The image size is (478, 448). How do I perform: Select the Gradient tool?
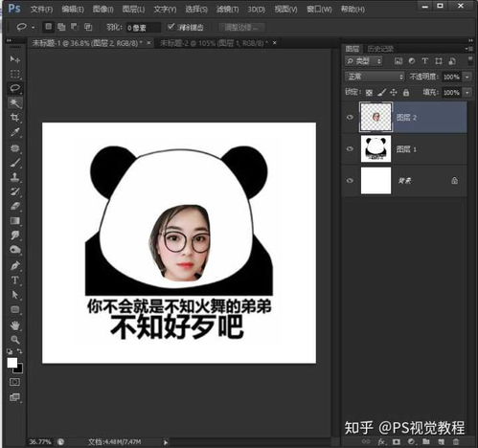point(14,221)
